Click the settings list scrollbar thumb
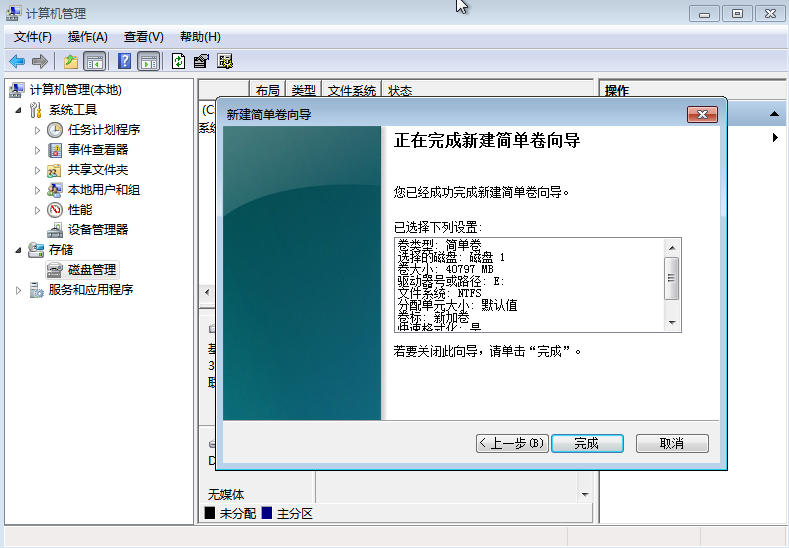 672,278
